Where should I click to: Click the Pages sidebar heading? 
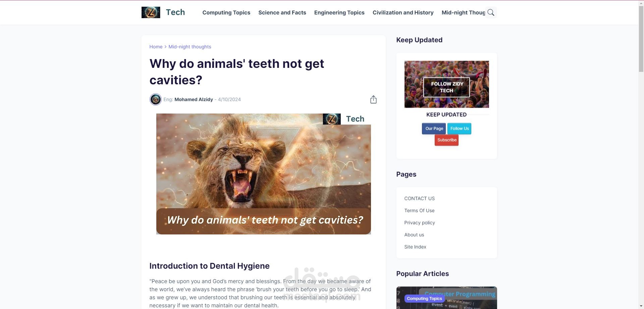(406, 174)
